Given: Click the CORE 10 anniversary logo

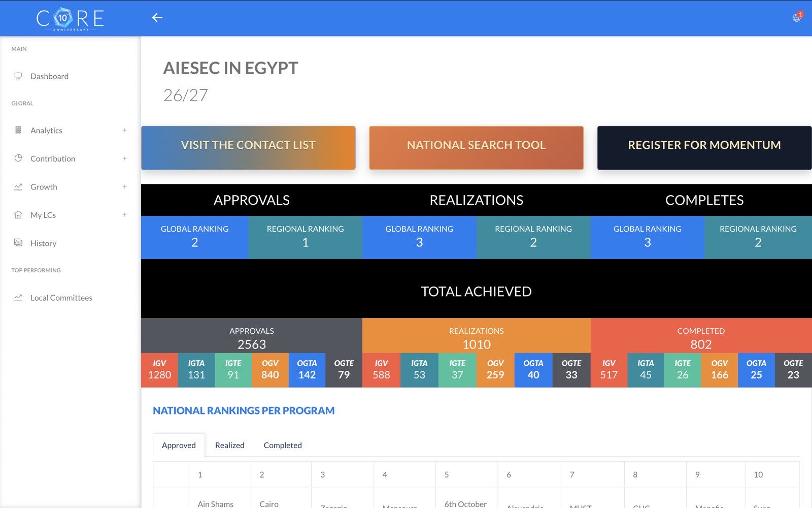Looking at the screenshot, I should pos(70,19).
